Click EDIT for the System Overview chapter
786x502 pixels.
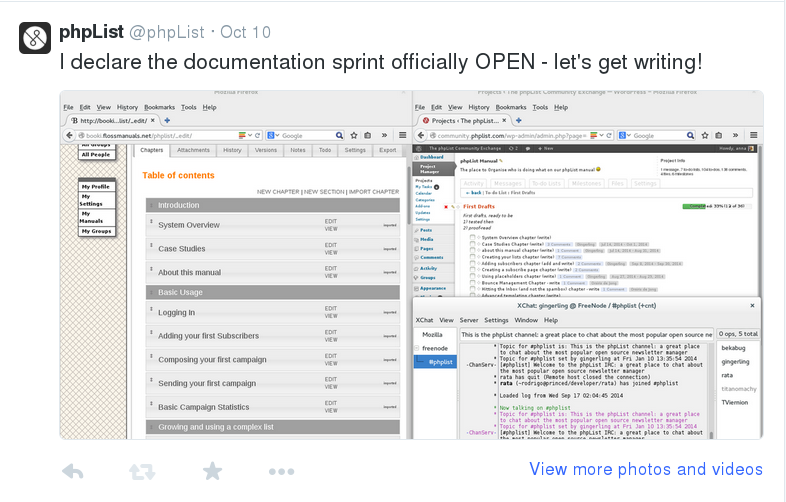tap(331, 221)
